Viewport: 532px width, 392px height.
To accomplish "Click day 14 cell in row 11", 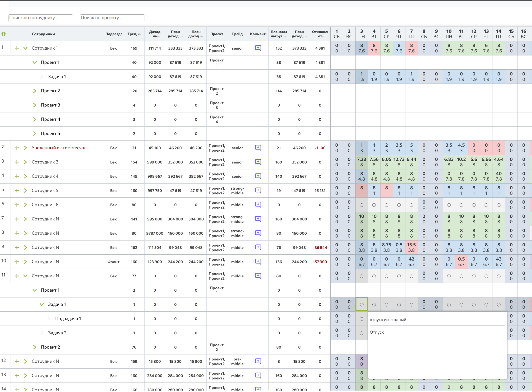I will (x=499, y=276).
